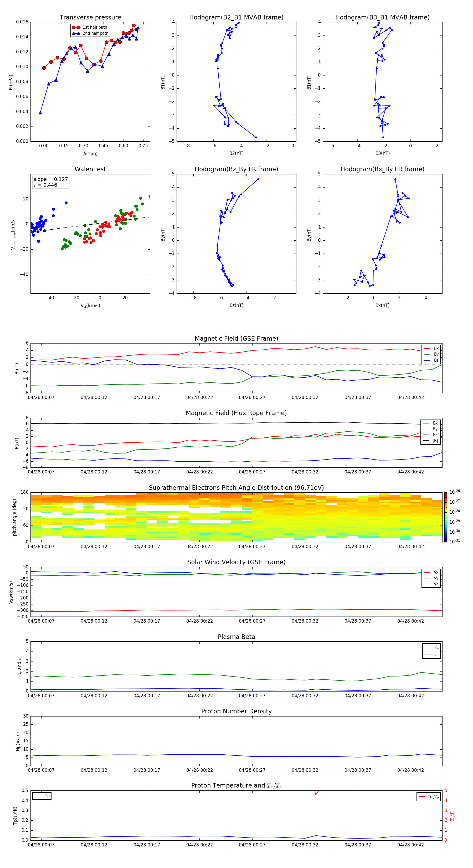Click the V_remaining(km/s) y-axis label
This screenshot has width=473, height=868.
point(13,234)
